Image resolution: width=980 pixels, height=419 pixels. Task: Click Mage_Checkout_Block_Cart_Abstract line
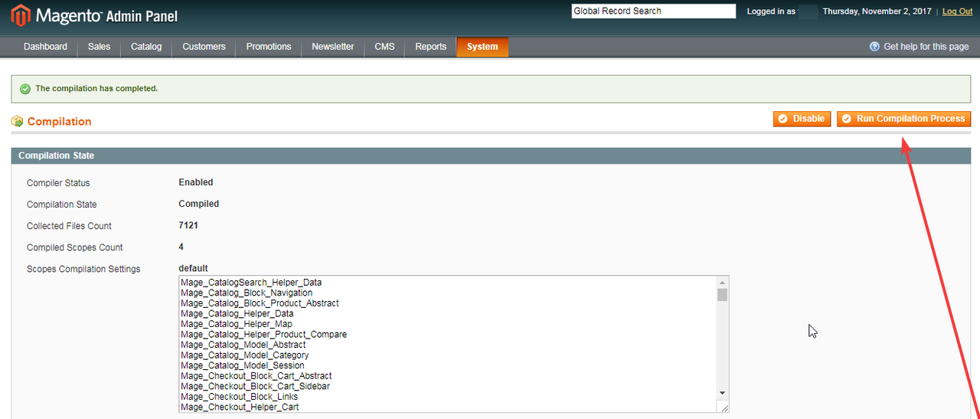256,376
